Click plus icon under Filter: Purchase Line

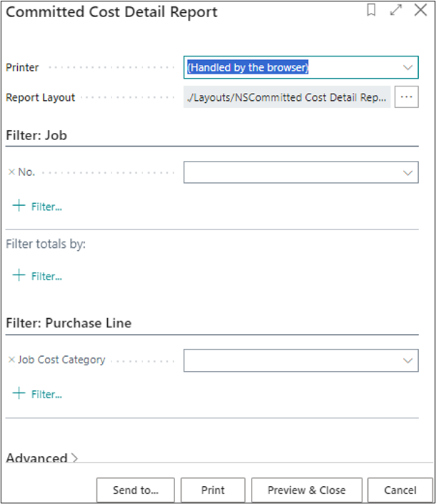(x=19, y=394)
